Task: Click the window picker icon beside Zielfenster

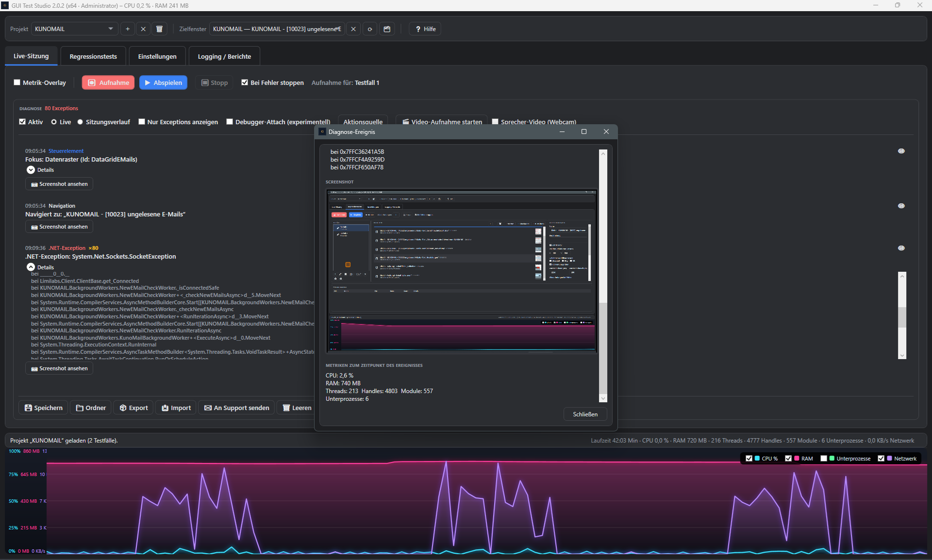Action: pyautogui.click(x=387, y=29)
